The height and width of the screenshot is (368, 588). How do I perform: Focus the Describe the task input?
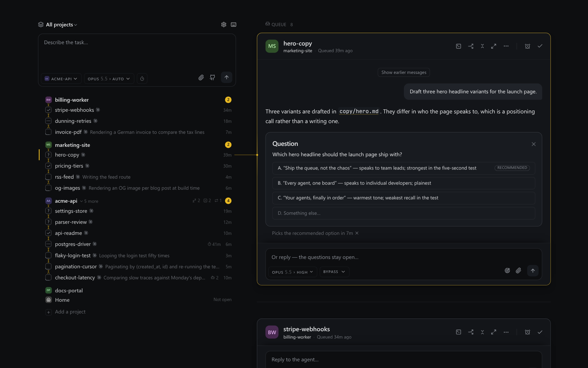(137, 53)
